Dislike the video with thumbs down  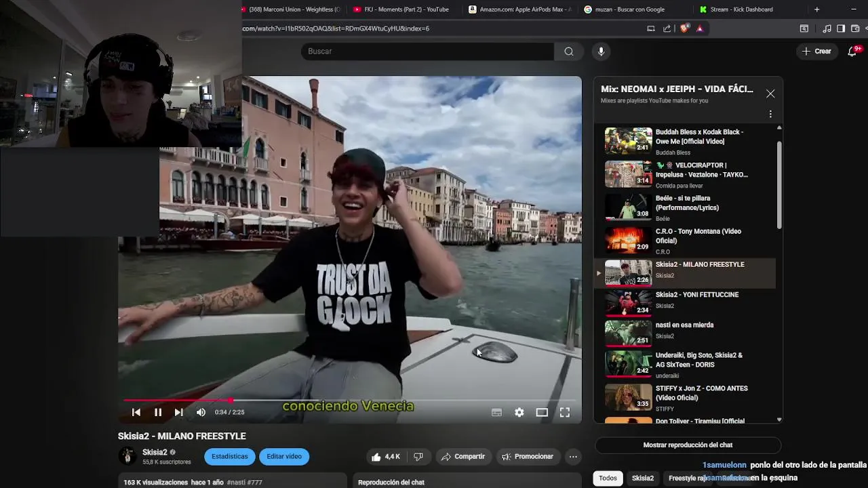point(418,457)
